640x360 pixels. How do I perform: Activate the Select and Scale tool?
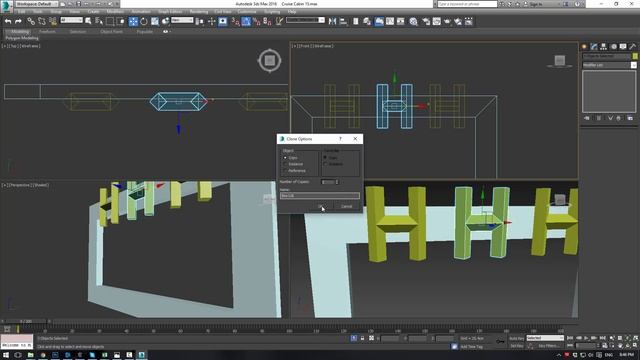tap(155, 21)
